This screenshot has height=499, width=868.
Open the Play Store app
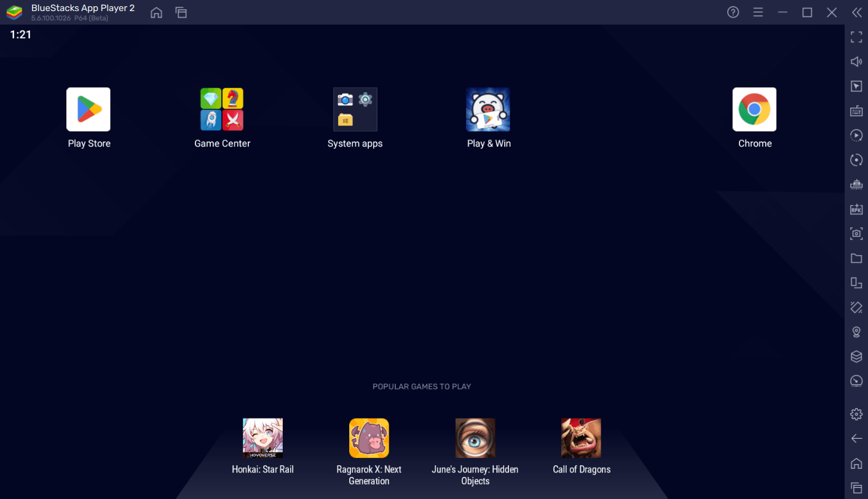(x=89, y=109)
